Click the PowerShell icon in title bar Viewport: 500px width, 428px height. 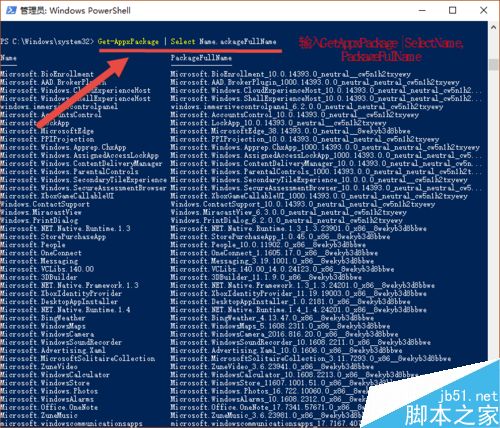click(x=11, y=10)
